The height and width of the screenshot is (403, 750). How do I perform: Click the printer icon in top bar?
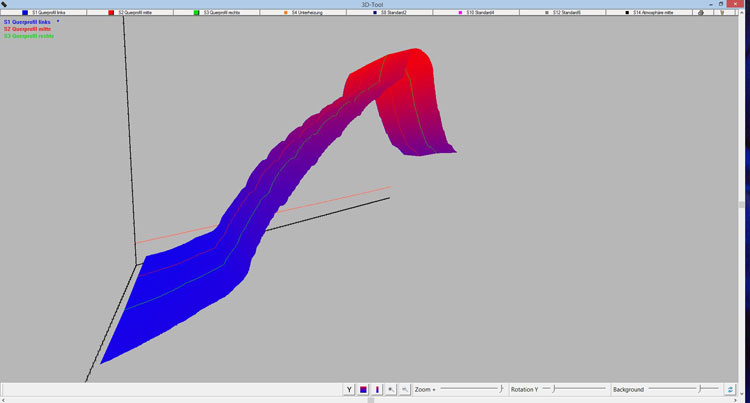pyautogui.click(x=701, y=13)
